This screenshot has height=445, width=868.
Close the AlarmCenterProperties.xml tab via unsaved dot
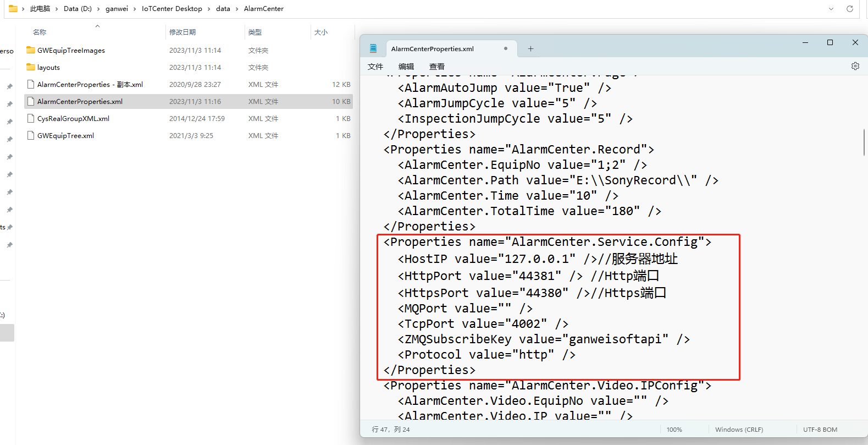[x=505, y=49]
